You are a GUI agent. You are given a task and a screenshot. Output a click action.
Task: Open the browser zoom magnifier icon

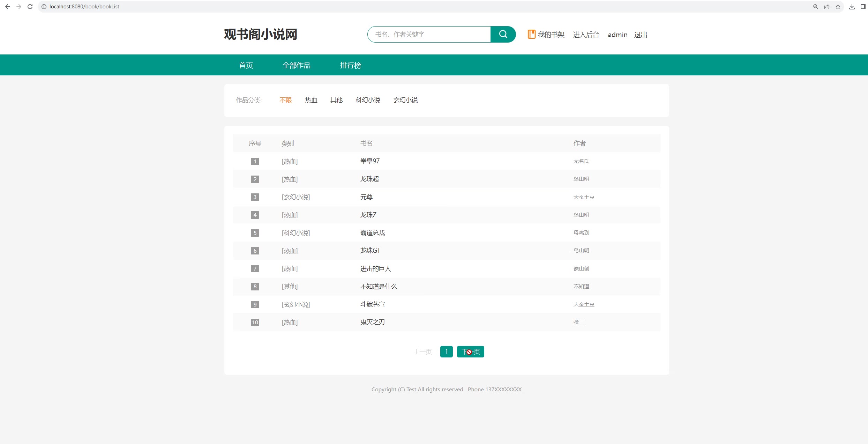coord(815,7)
